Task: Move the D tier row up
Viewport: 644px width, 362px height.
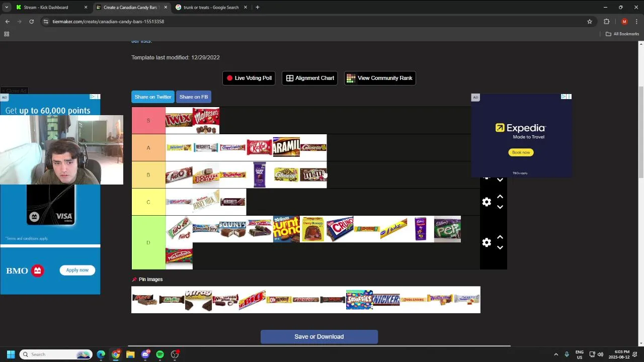Action: click(500, 237)
